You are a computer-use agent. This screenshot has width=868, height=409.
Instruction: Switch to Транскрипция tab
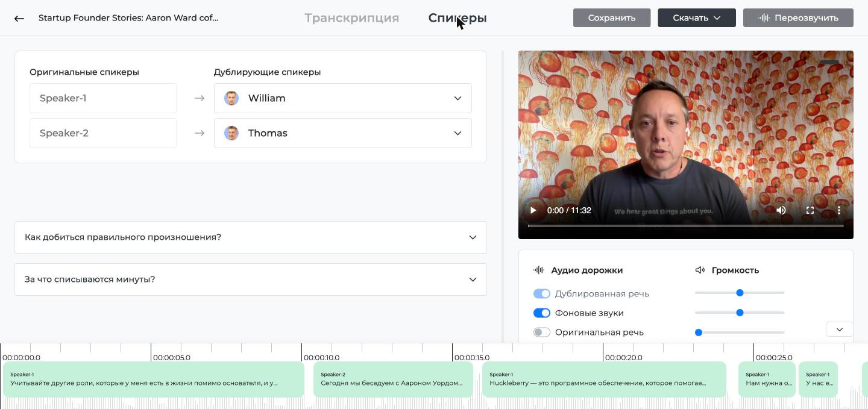pyautogui.click(x=352, y=18)
